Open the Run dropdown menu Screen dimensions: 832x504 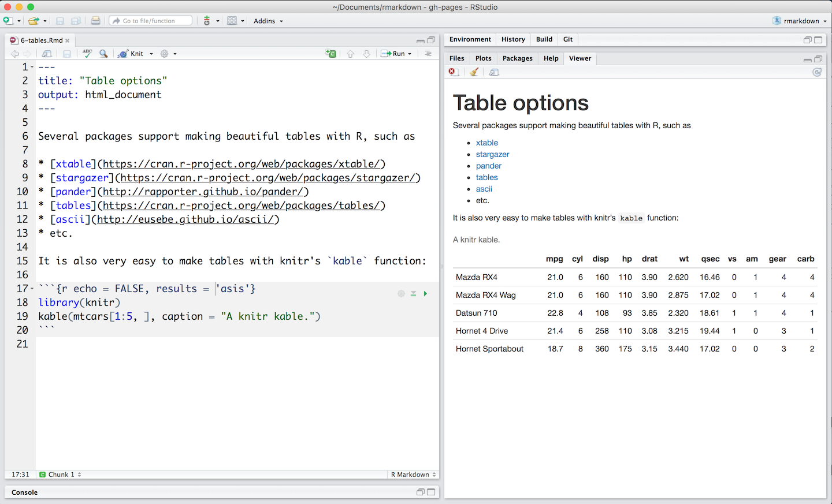409,53
